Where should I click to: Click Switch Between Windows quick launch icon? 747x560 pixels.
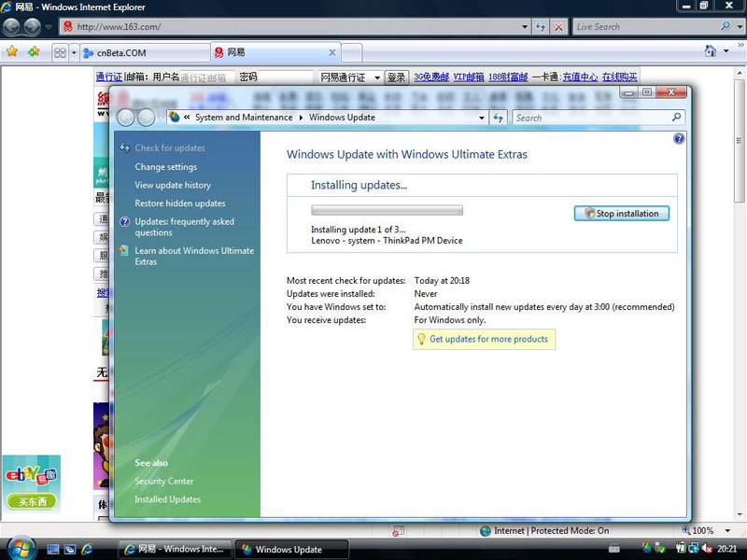[70, 550]
